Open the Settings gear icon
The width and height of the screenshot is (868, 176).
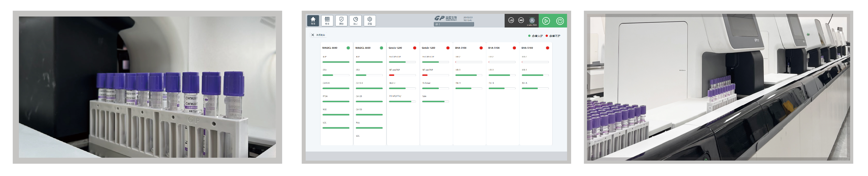click(369, 21)
